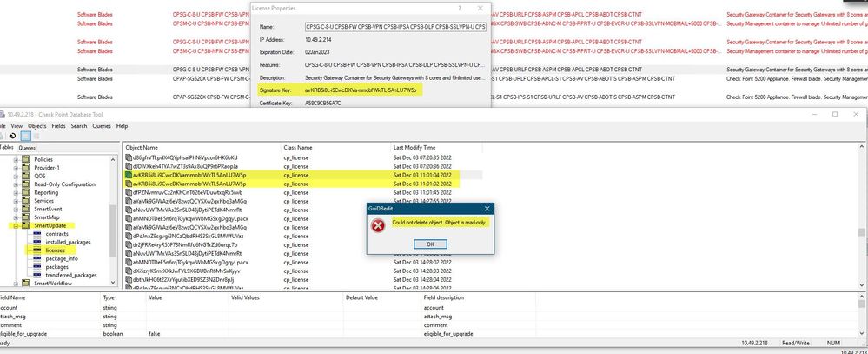Viewport: 868px width, 354px height.
Task: Click the Name field in License Properties
Action: [x=395, y=27]
